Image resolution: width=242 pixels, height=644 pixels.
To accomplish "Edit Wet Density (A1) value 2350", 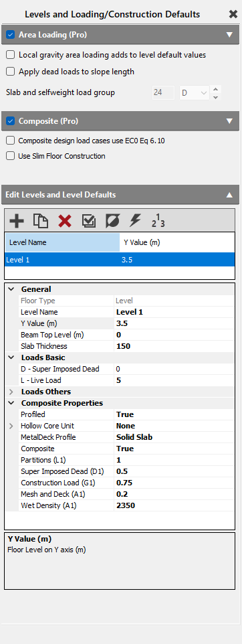I will pos(174,505).
